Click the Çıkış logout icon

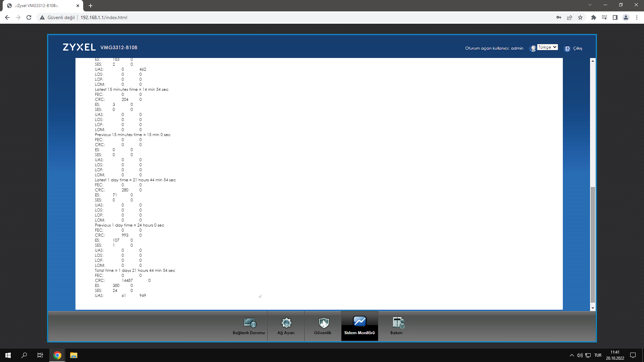tap(567, 49)
